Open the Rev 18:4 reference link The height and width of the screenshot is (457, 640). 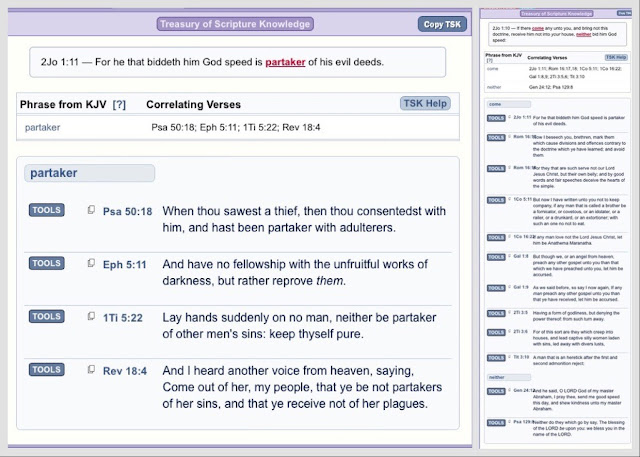click(125, 371)
